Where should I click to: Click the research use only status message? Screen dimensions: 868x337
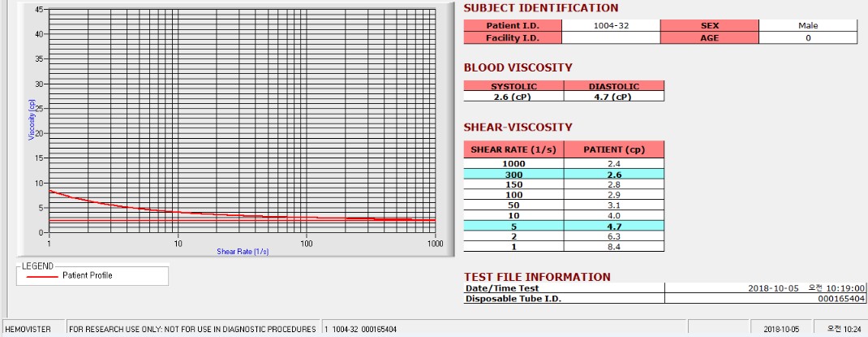pyautogui.click(x=192, y=329)
